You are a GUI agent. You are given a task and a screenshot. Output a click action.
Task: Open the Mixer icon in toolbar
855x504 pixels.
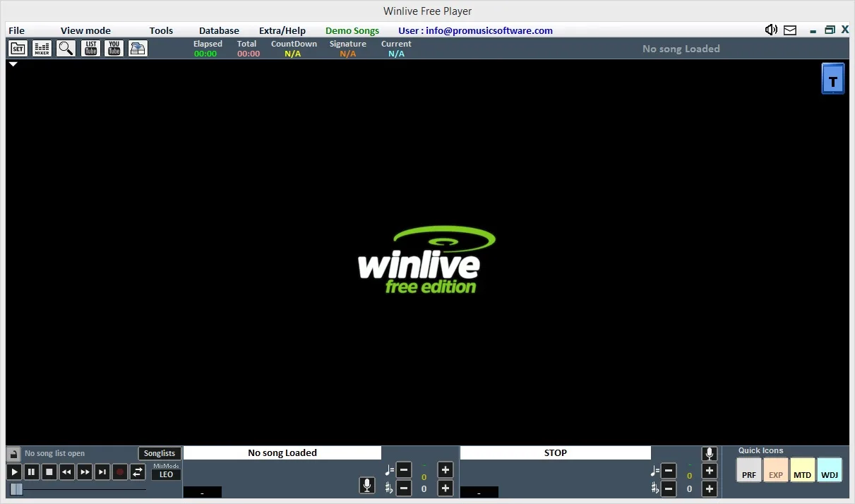pos(42,49)
